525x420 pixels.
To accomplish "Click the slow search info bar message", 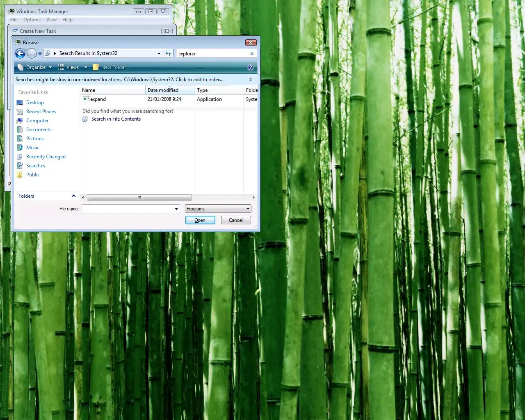I will pyautogui.click(x=119, y=80).
